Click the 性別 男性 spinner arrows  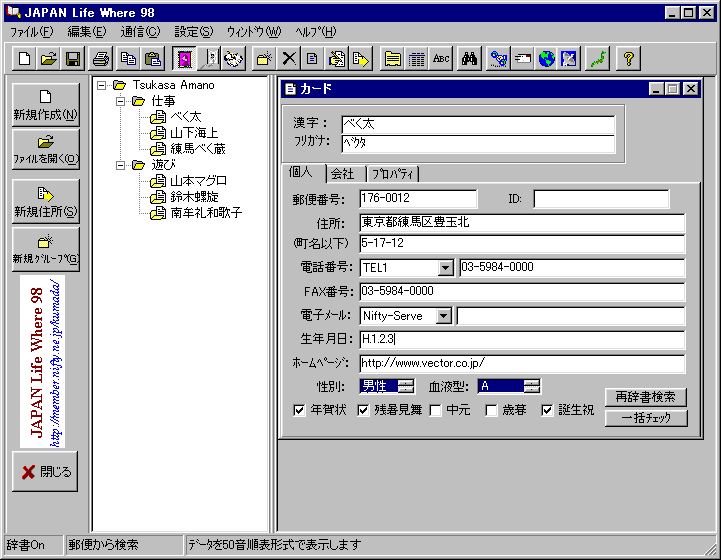(406, 386)
